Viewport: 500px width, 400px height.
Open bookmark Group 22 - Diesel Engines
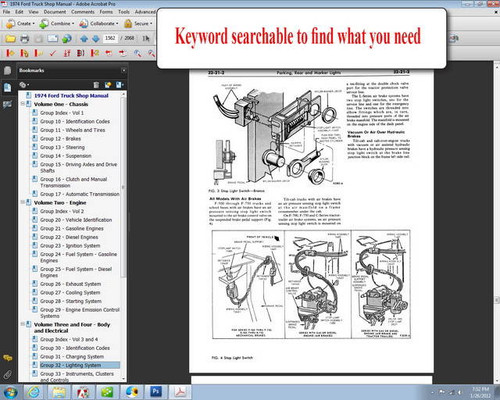[69, 237]
